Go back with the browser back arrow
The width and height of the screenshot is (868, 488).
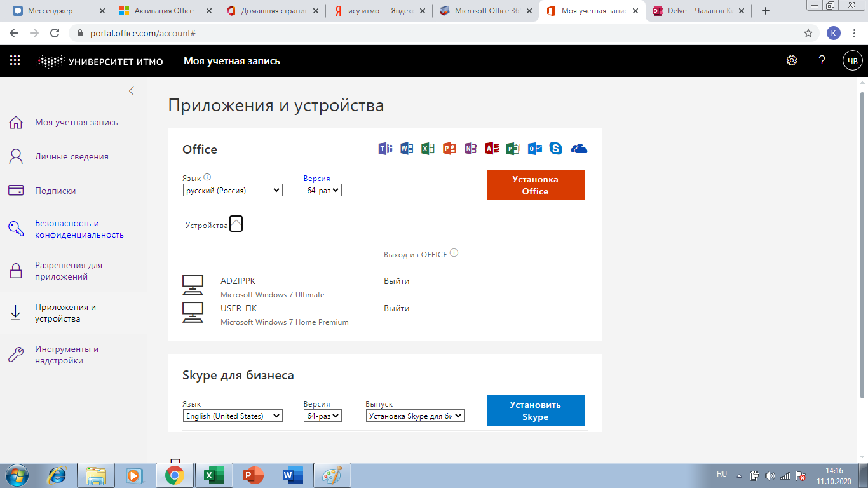click(14, 33)
